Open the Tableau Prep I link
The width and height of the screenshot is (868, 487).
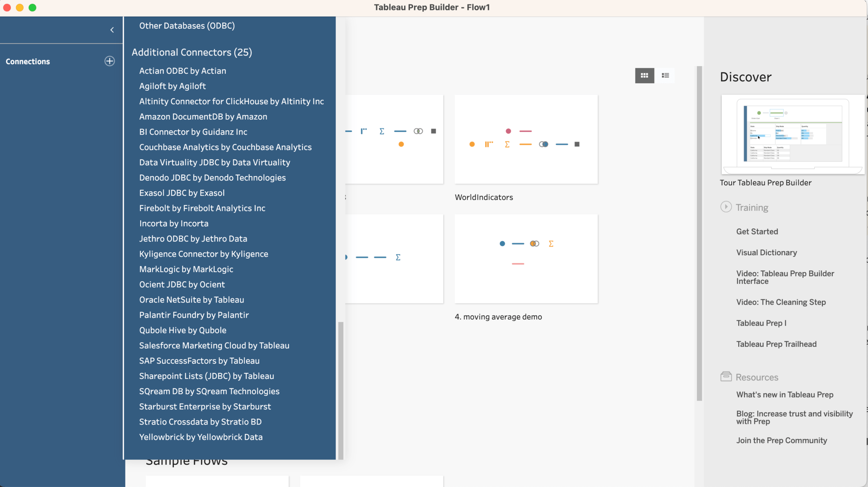coord(761,323)
